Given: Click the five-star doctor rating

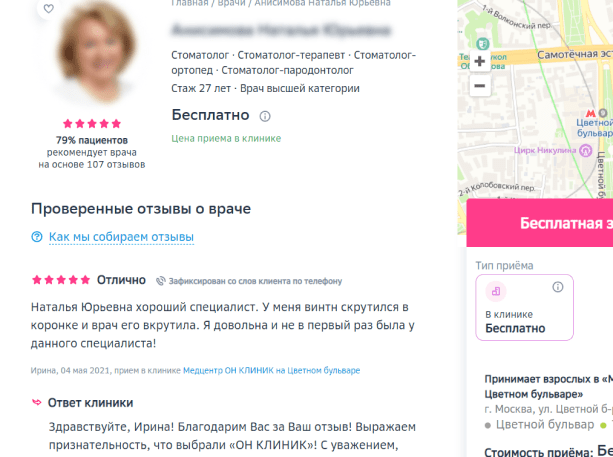Looking at the screenshot, I should (92, 124).
